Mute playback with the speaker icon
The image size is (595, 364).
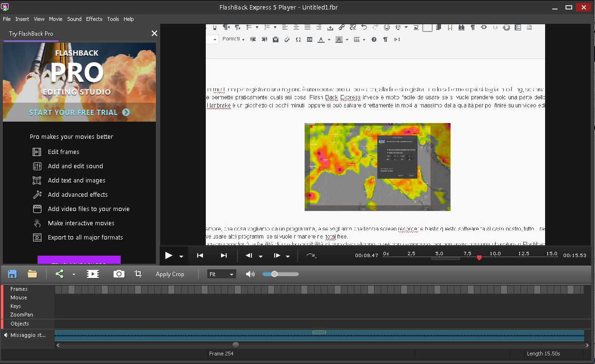[x=250, y=274]
